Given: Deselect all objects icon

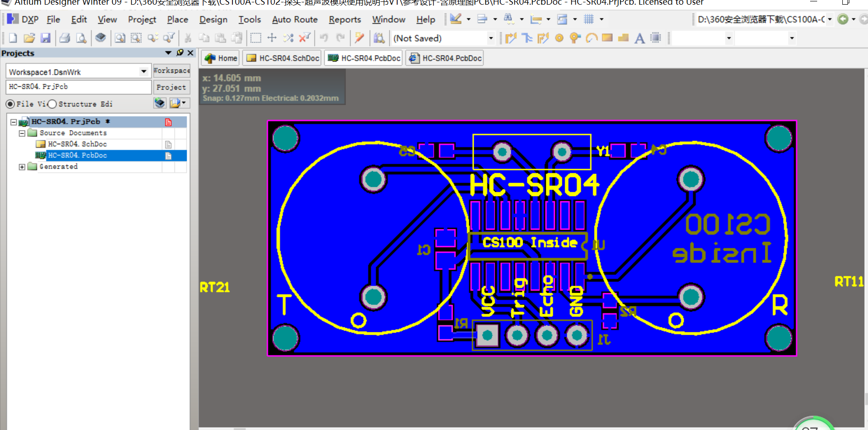Looking at the screenshot, I should (288, 38).
